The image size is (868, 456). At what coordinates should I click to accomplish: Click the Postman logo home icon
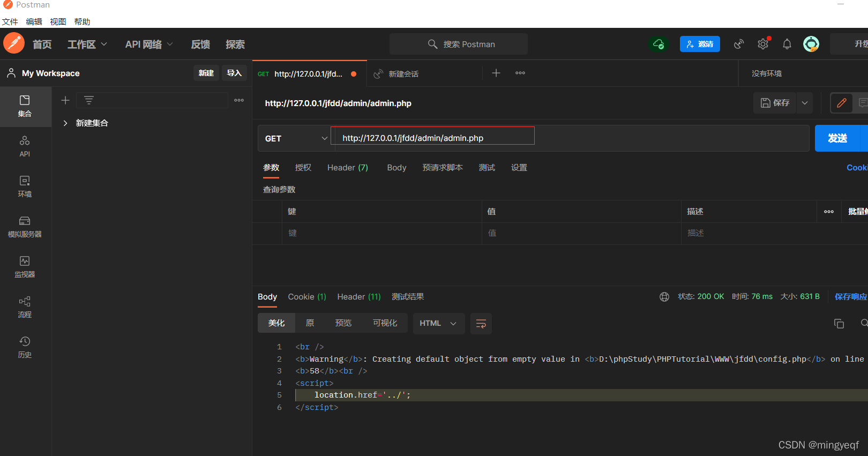tap(14, 43)
